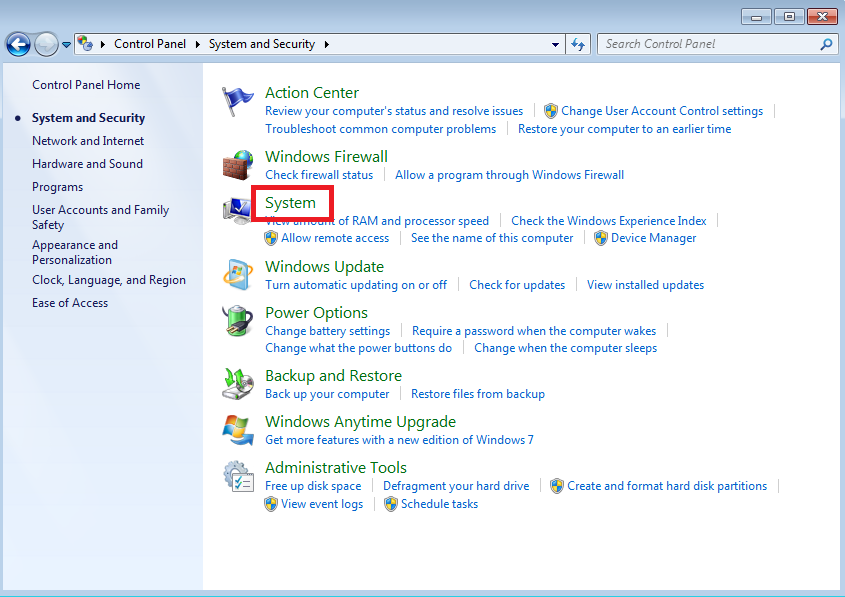
Task: Open Clock, Language, and Region category
Action: [x=109, y=280]
